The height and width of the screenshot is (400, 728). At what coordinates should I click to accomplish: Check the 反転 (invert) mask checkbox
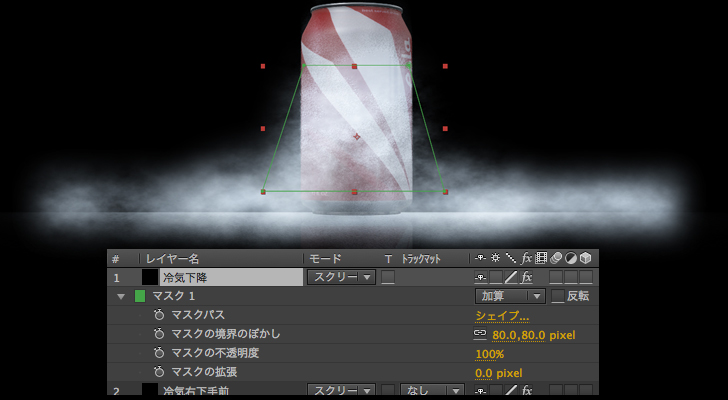point(558,296)
